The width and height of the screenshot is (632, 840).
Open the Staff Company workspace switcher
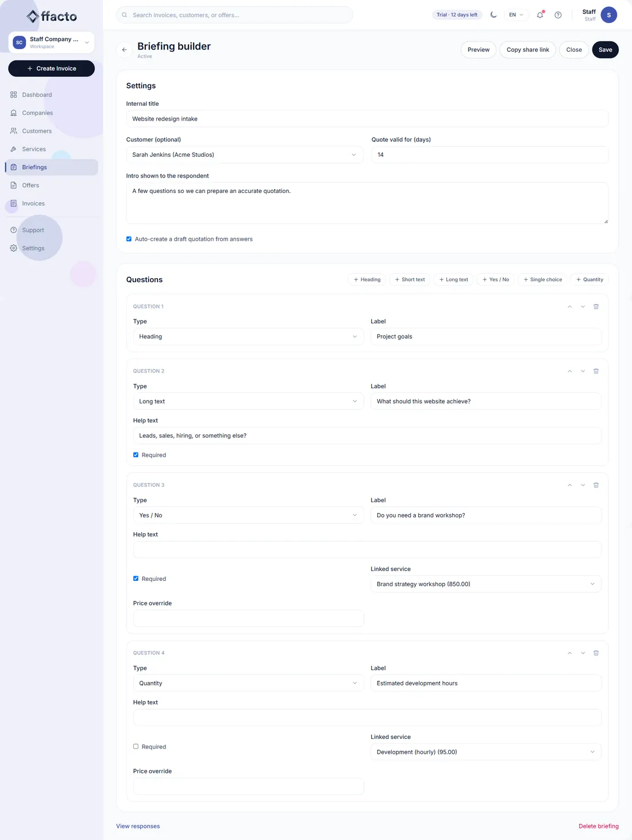(51, 43)
